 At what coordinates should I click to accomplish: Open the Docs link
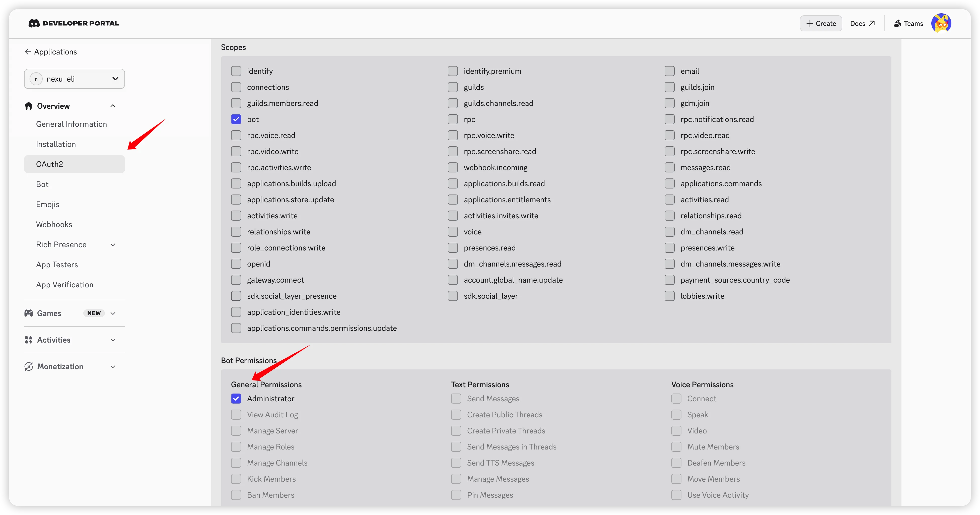click(x=862, y=23)
